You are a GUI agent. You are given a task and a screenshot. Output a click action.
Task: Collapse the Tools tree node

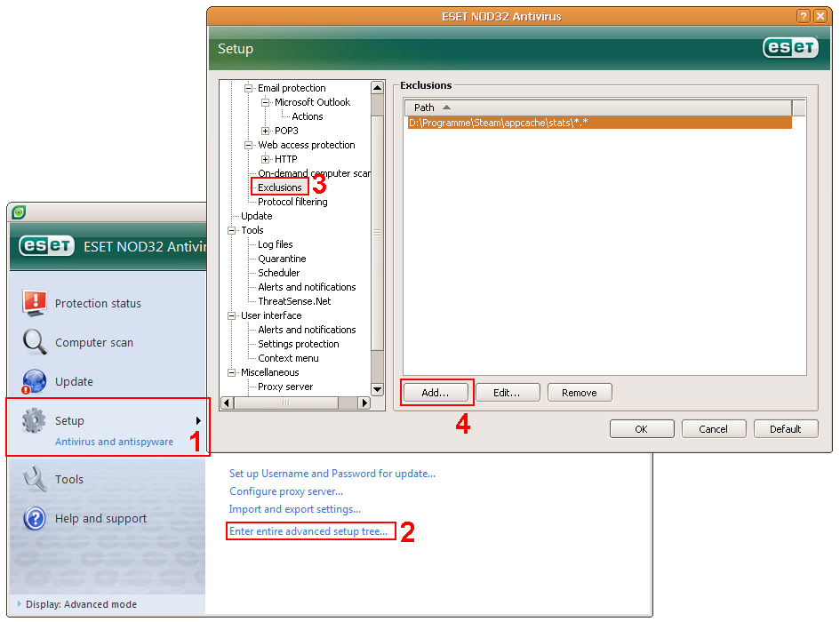231,230
